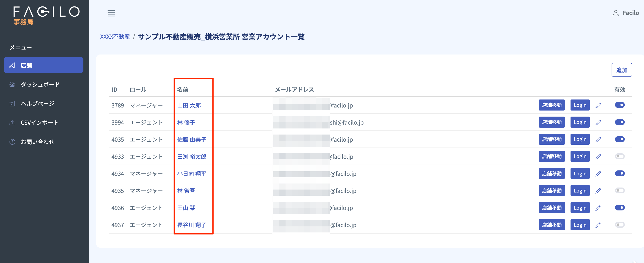
Task: Disable the 有効 toggle for ID 4035
Action: [x=620, y=139]
